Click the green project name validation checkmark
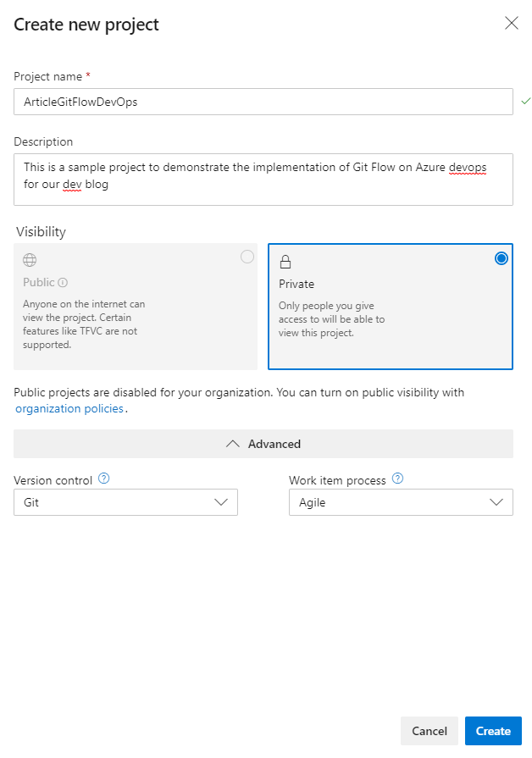The width and height of the screenshot is (532, 758). (525, 102)
